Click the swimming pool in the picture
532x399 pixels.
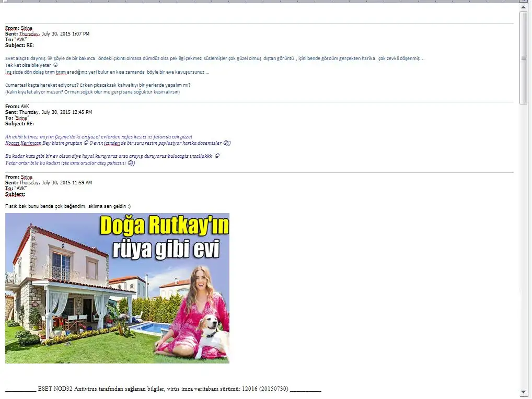[x=150, y=327]
